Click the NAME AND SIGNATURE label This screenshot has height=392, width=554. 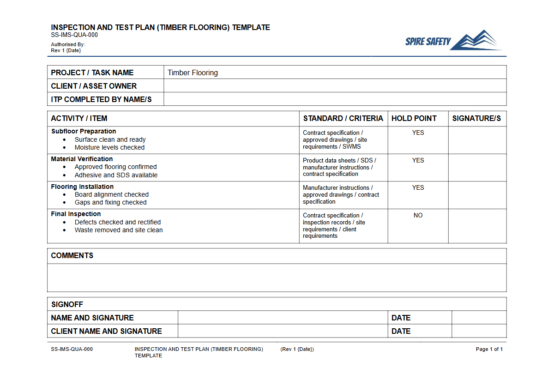(92, 318)
